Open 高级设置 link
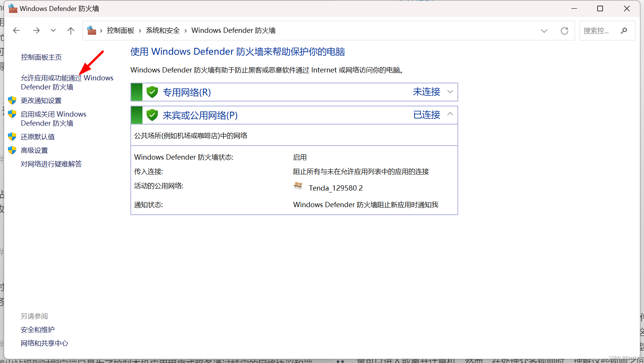 (34, 150)
